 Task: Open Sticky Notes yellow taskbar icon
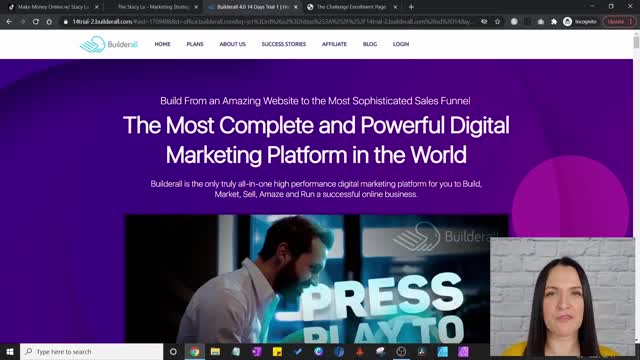coord(277,351)
